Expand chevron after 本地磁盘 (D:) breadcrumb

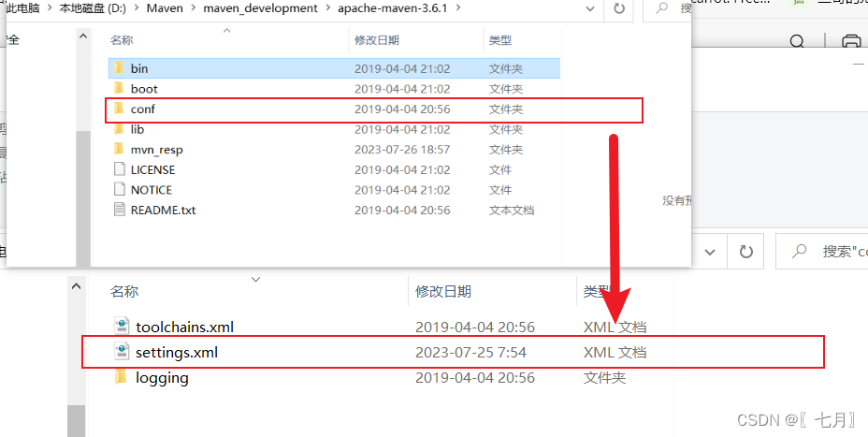[137, 8]
